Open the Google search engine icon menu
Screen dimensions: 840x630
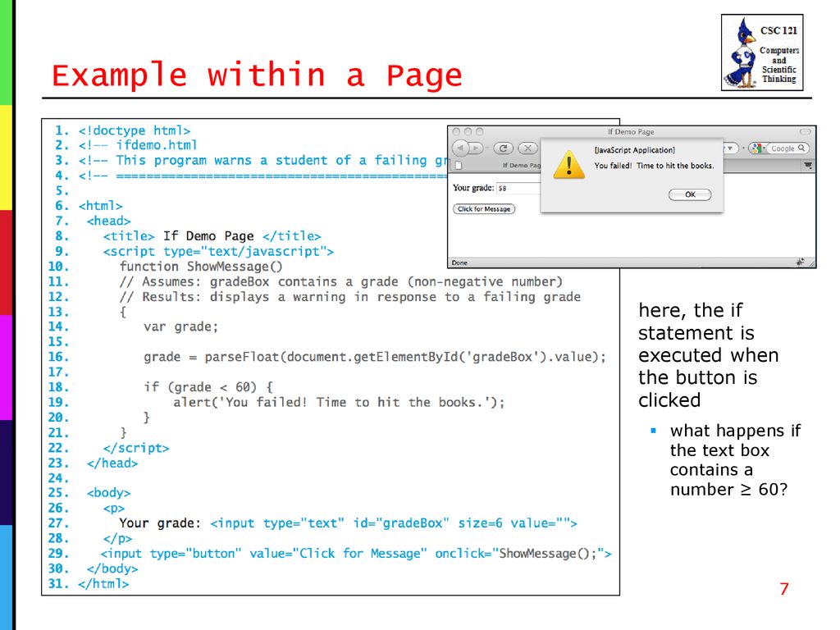[x=757, y=148]
